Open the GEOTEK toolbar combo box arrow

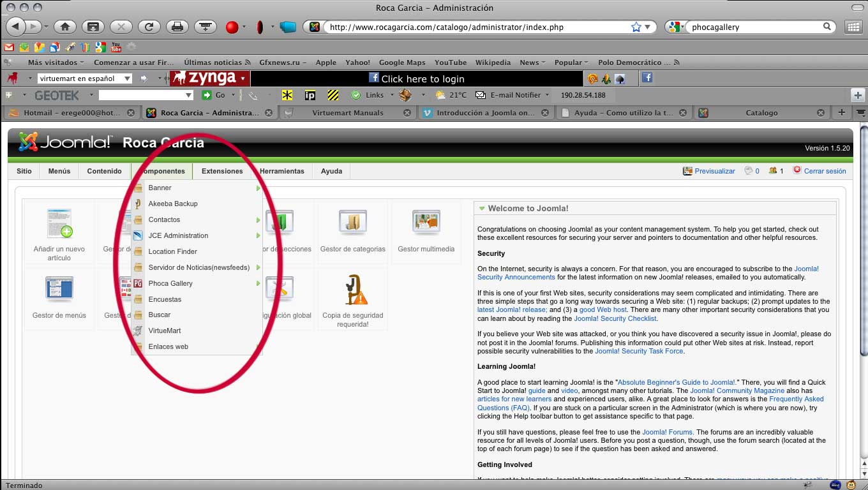(188, 95)
